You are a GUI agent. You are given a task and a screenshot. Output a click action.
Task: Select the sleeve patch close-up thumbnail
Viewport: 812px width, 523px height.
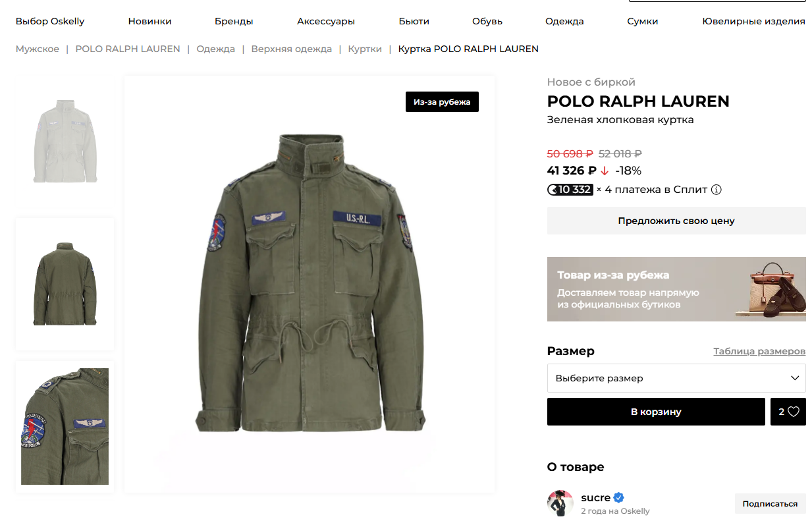pyautogui.click(x=65, y=426)
